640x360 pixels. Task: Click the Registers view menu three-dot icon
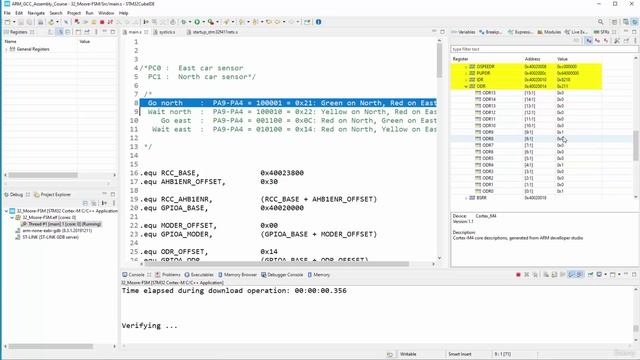(x=96, y=32)
